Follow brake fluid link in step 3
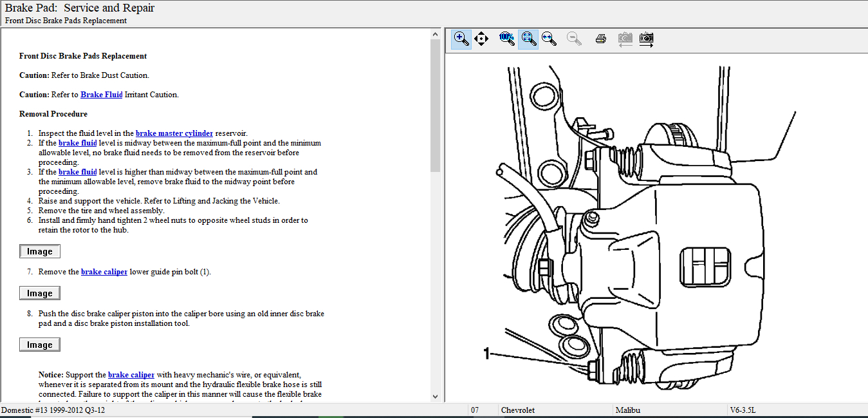The height and width of the screenshot is (418, 868). point(77,172)
